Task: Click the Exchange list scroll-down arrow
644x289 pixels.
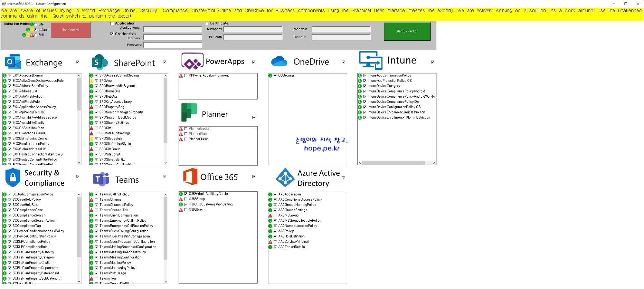Action: click(79, 163)
